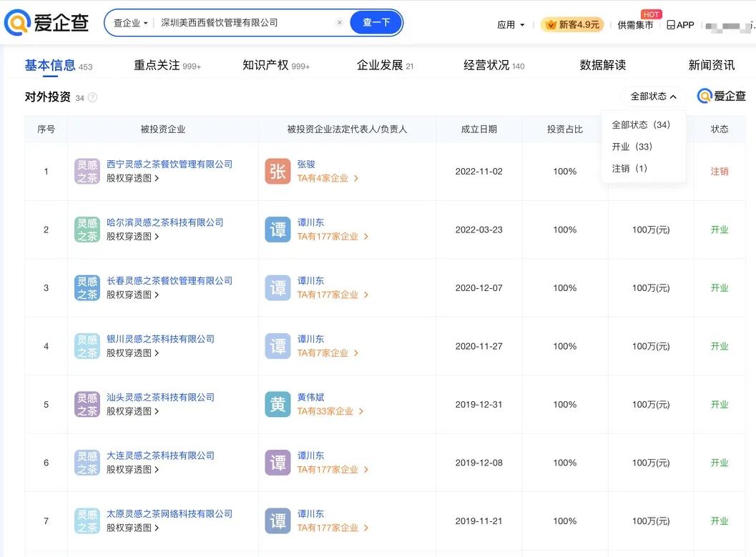This screenshot has width=756, height=557.
Task: Click 黄伟斌's yellow 黄 avatar icon
Action: point(277,404)
